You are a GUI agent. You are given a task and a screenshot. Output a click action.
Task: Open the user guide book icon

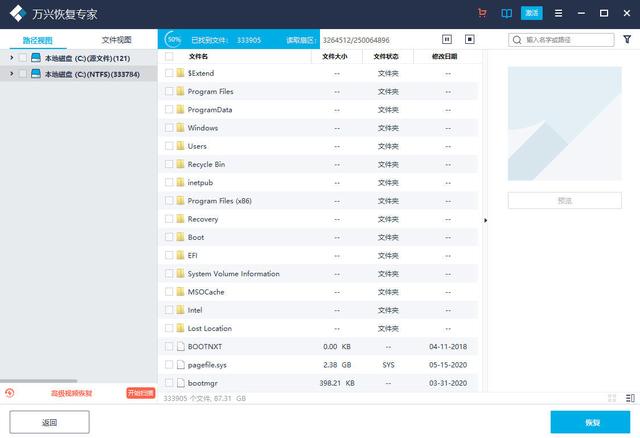point(506,13)
